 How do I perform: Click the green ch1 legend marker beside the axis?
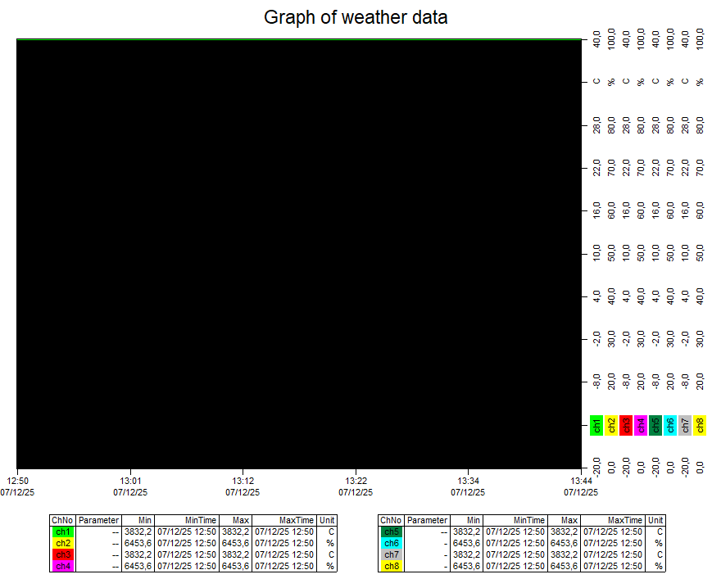point(596,425)
